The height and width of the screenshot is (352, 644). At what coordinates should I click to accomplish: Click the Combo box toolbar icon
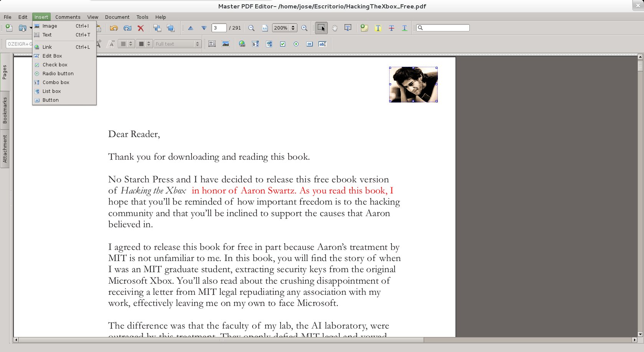tap(255, 44)
